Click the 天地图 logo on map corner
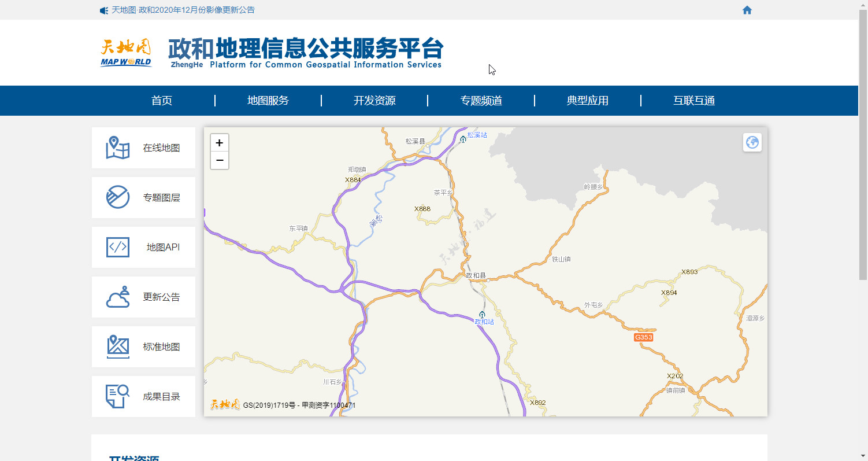 225,405
